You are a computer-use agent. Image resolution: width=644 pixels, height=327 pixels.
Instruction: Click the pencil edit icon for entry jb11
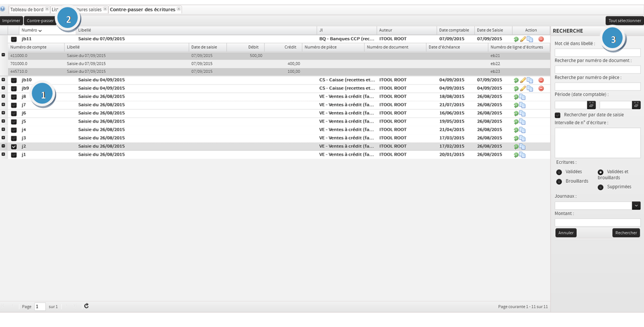point(523,39)
